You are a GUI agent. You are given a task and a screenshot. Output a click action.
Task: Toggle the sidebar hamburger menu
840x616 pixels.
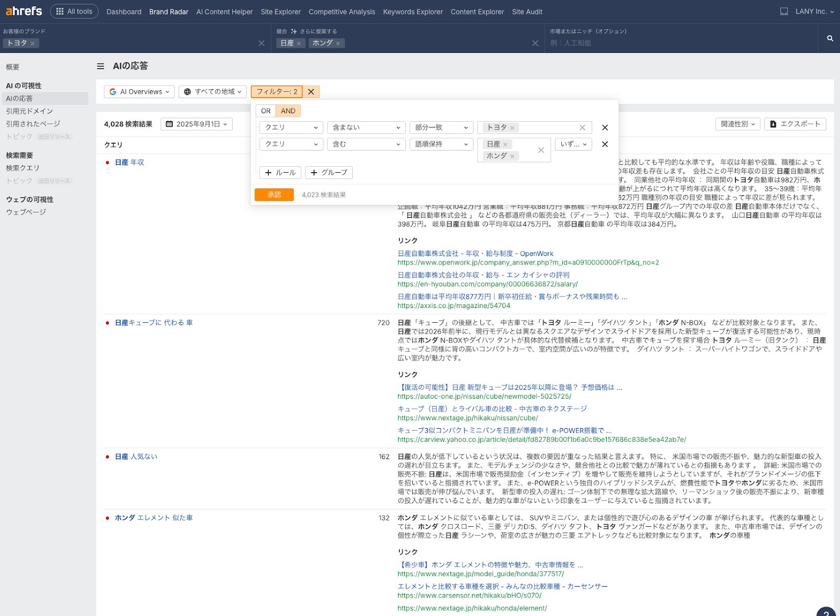coord(100,66)
